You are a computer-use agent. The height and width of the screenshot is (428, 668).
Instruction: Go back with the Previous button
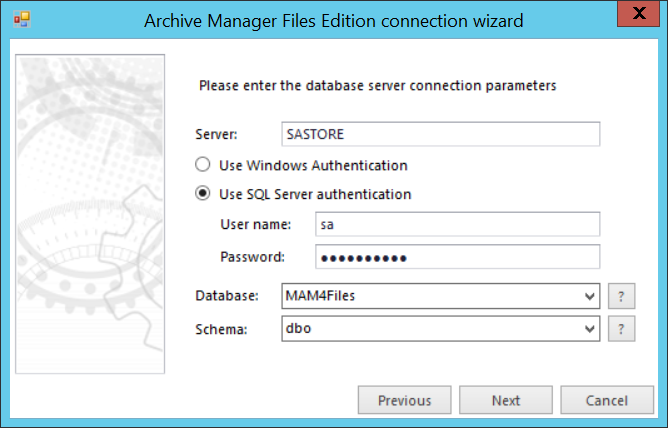tap(405, 400)
